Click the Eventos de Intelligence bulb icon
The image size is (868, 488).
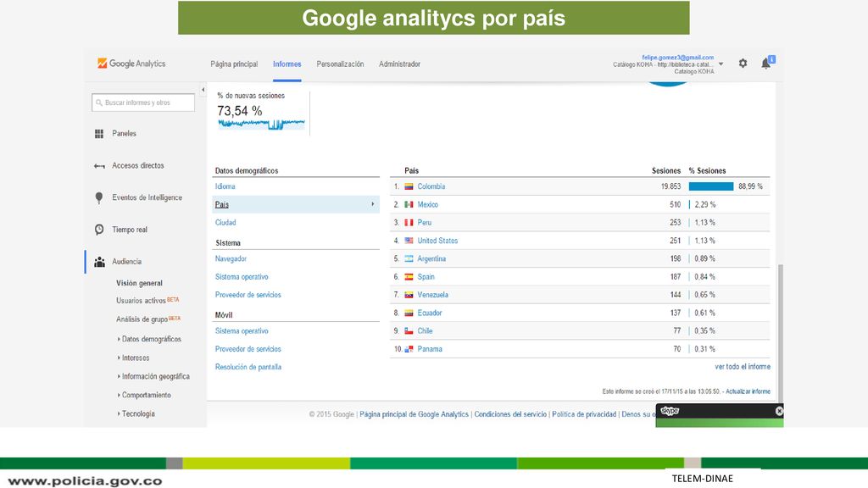[99, 197]
